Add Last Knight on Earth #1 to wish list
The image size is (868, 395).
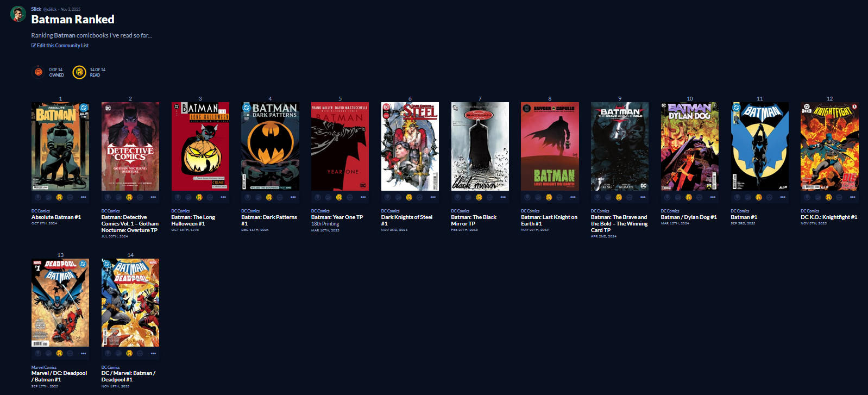[x=559, y=197]
